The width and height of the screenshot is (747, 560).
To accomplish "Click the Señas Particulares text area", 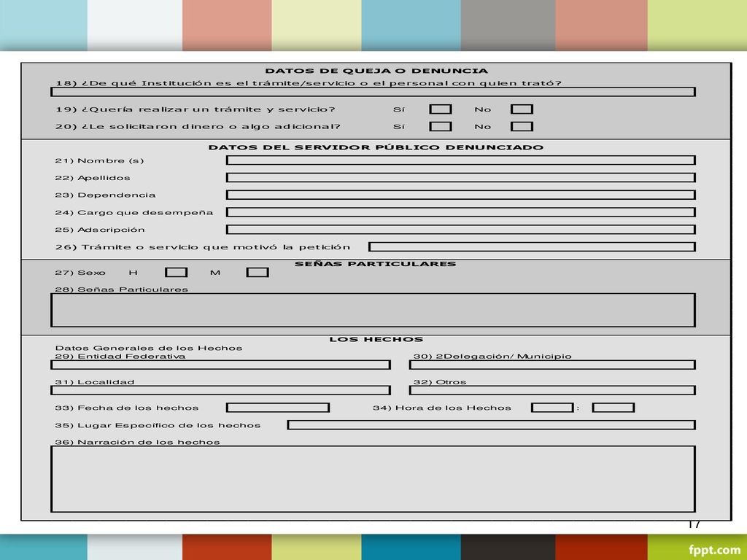I will 373,310.
